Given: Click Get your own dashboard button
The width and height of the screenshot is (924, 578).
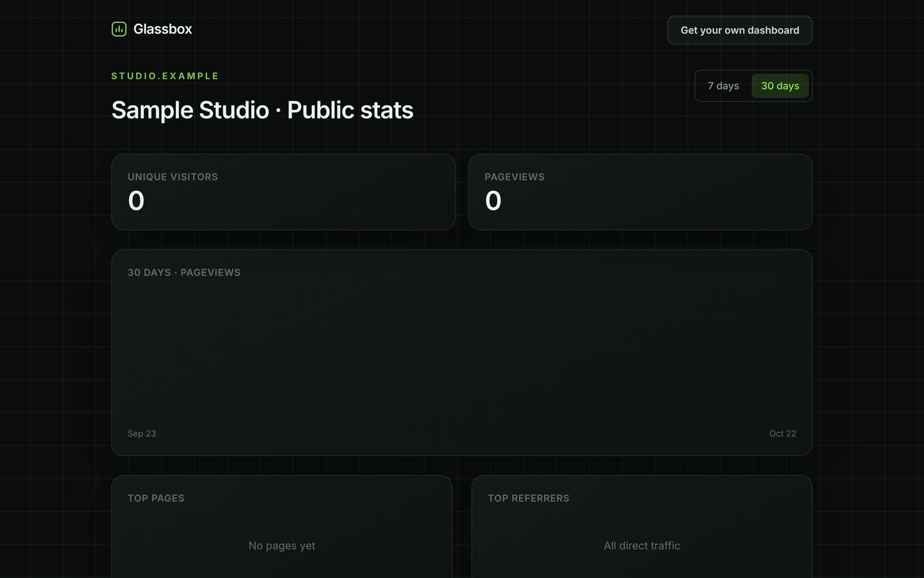Looking at the screenshot, I should pyautogui.click(x=740, y=30).
